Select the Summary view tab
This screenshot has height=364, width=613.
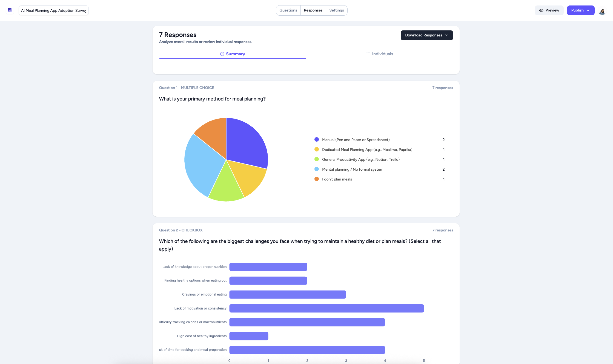coord(233,54)
